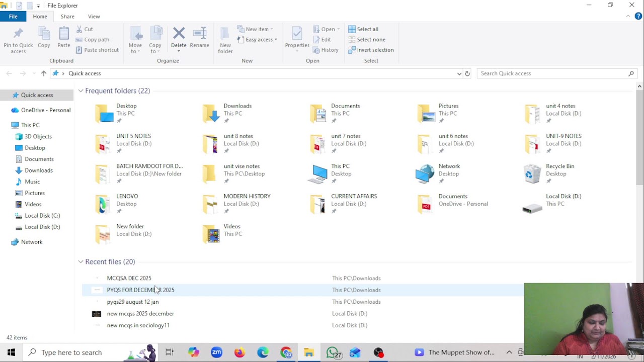Select Quick access in navigation pane

tap(37, 95)
